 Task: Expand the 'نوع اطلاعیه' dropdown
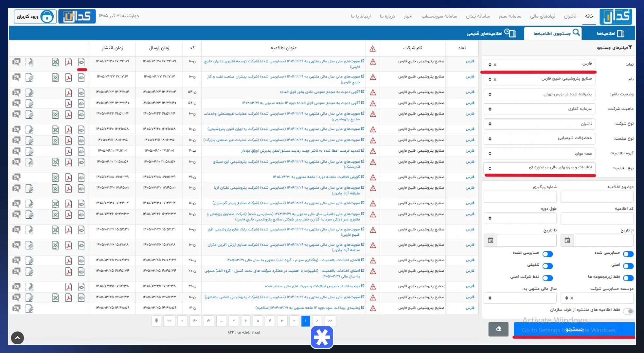[540, 168]
